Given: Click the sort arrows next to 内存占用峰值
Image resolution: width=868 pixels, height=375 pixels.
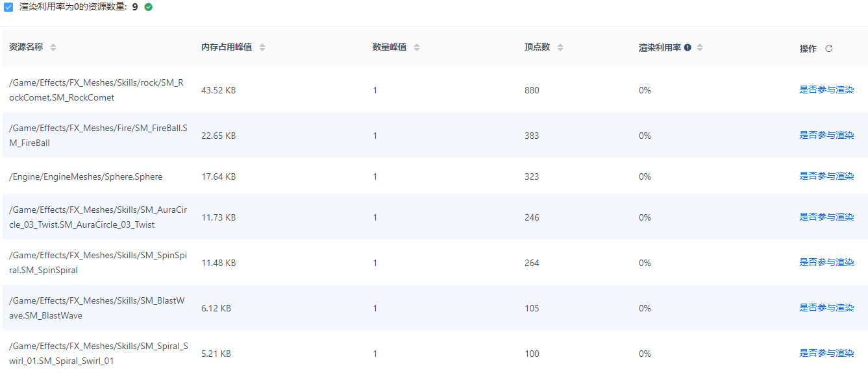Looking at the screenshot, I should click(262, 47).
